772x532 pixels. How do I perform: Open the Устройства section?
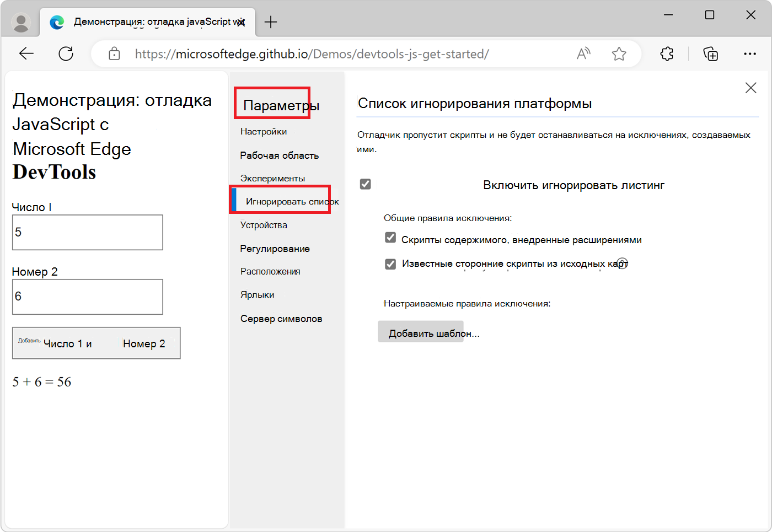(264, 225)
